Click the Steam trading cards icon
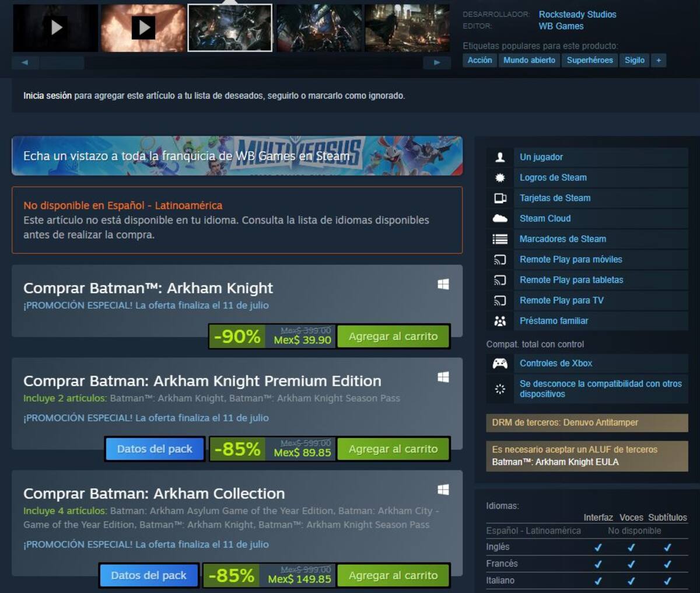 point(500,198)
